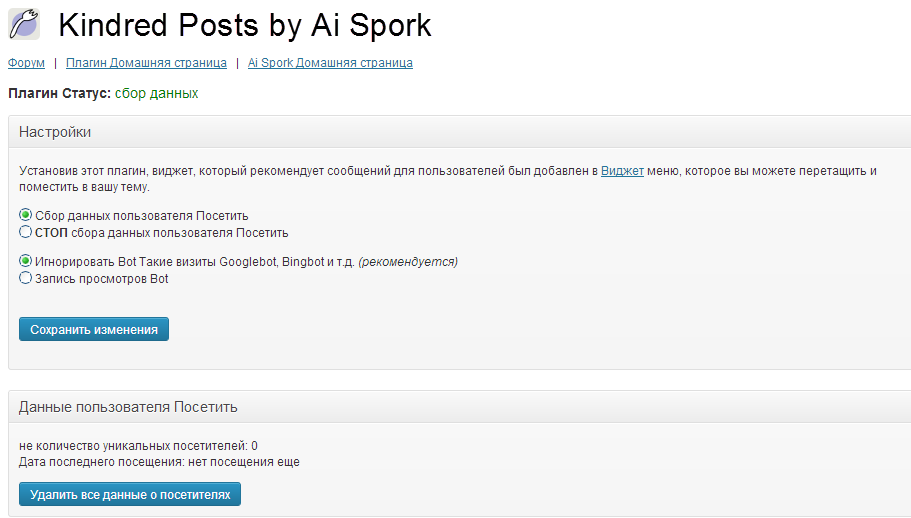
Task: Click green 'сбор данных' status text
Action: [156, 93]
